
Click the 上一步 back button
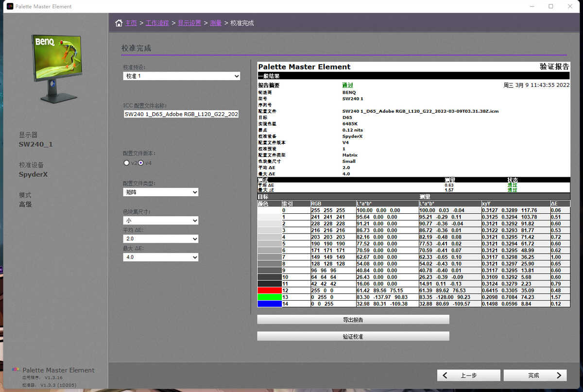[469, 375]
